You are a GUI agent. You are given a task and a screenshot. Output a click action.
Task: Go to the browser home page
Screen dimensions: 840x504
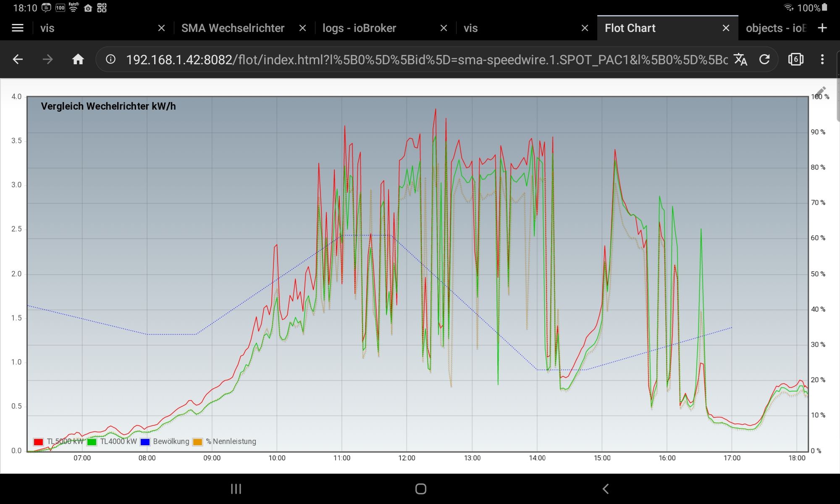point(78,60)
